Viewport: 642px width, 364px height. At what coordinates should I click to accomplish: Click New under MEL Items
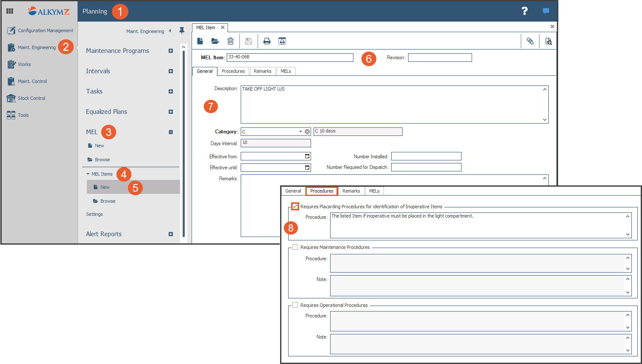pyautogui.click(x=133, y=187)
